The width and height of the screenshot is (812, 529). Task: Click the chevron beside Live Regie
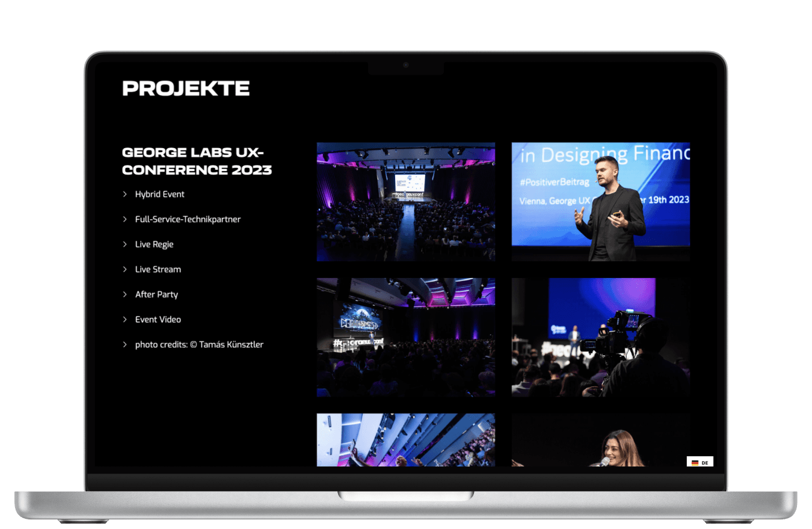pos(125,244)
